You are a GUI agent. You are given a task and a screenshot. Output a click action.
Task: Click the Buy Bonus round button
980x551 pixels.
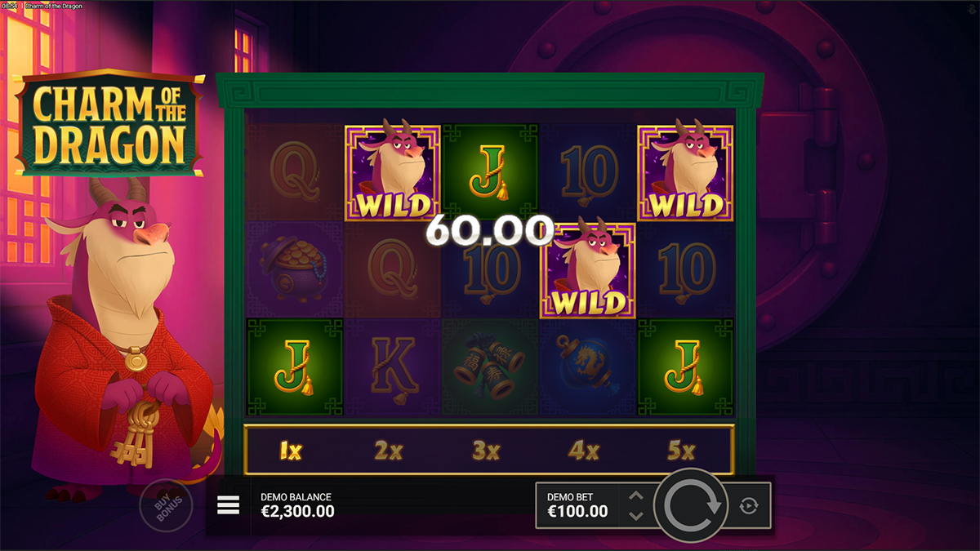pyautogui.click(x=166, y=506)
